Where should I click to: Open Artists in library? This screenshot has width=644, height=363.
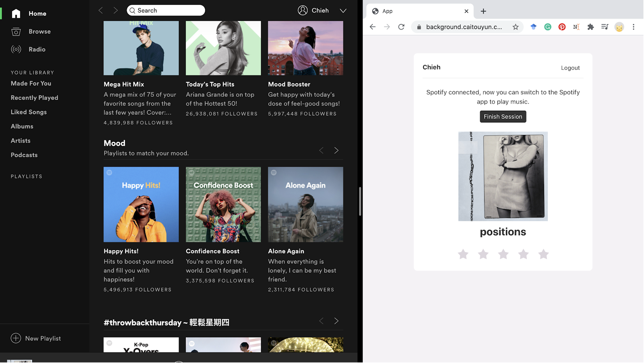click(x=21, y=141)
